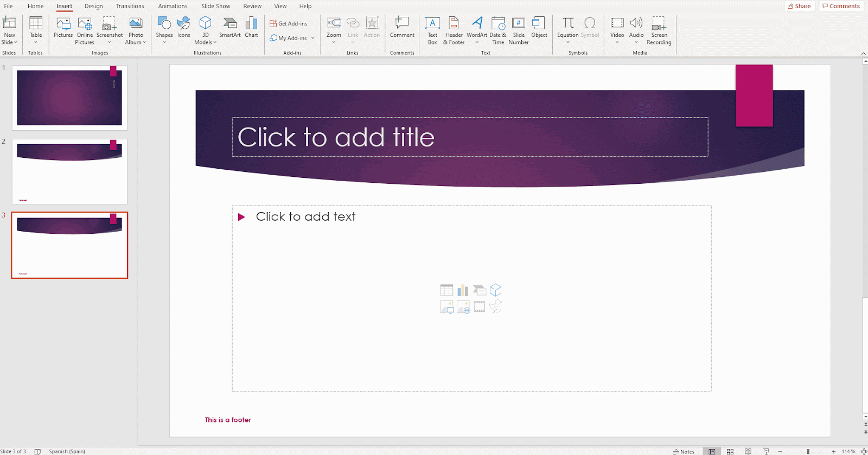Click the chart icon in the slide placeholder
Viewport: 868px width, 455px height.
(463, 290)
